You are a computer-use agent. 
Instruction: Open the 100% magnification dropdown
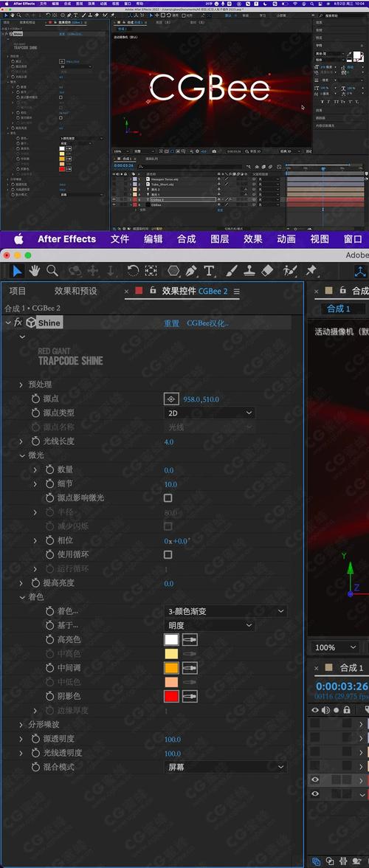335,647
